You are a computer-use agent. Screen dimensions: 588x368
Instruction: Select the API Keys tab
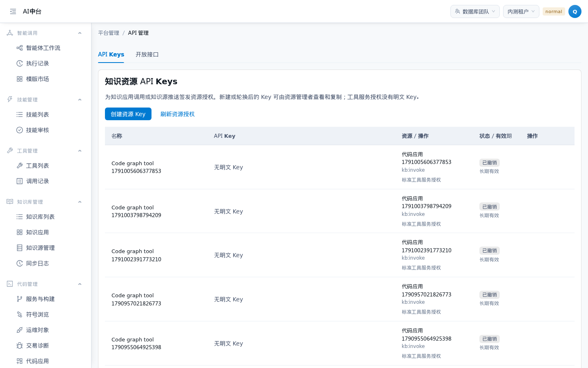[x=111, y=54]
